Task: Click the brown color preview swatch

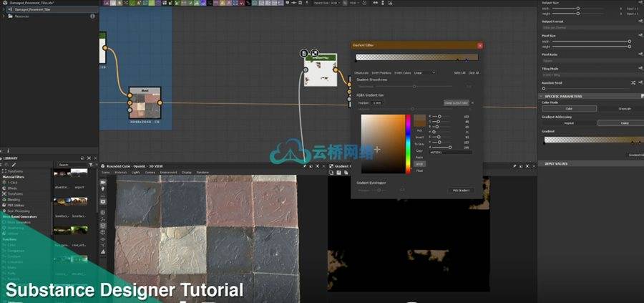Action: tap(420, 121)
